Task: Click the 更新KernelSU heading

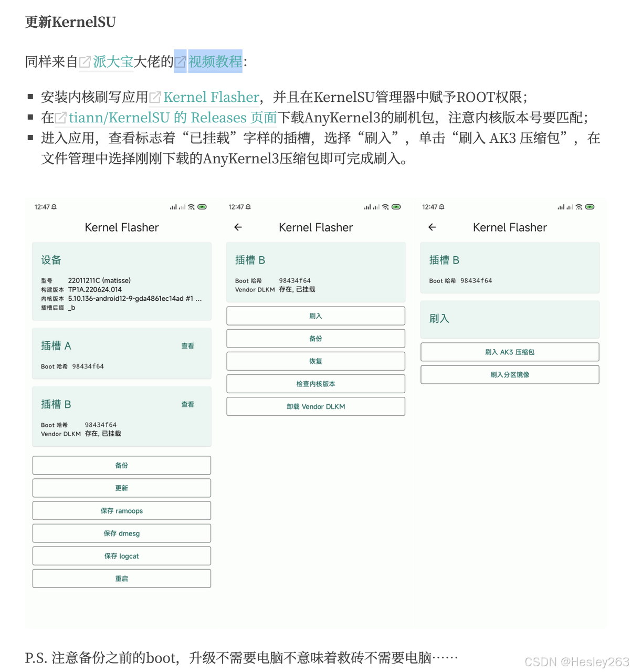Action: pos(70,22)
